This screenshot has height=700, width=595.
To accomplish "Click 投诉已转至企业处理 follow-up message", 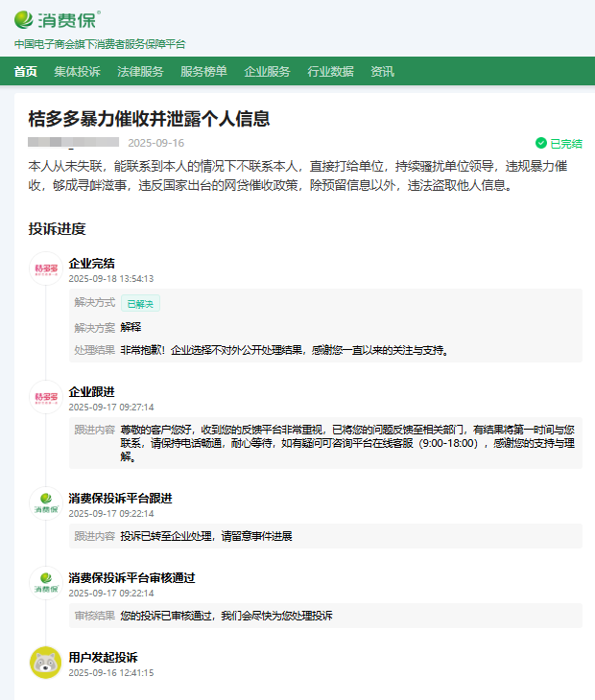I will 206,536.
